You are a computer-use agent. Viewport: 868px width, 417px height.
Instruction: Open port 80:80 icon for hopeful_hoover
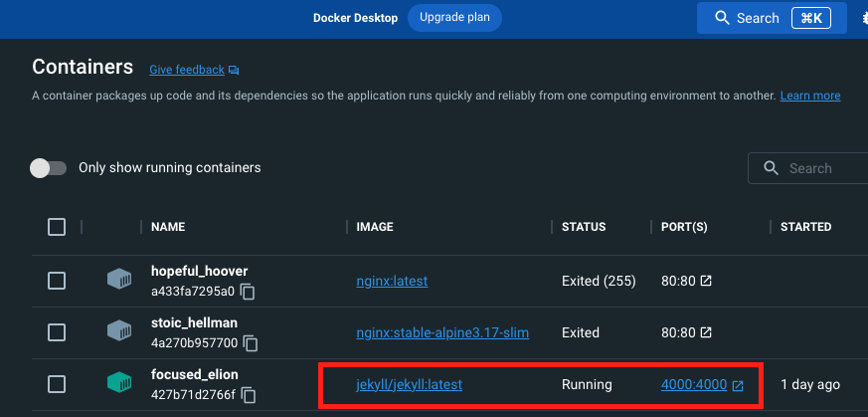coord(706,282)
